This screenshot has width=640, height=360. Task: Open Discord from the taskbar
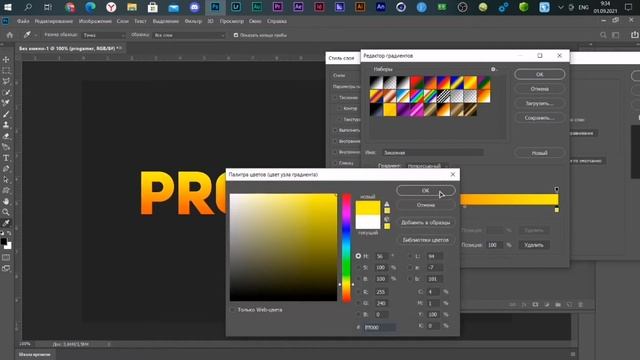click(x=194, y=7)
